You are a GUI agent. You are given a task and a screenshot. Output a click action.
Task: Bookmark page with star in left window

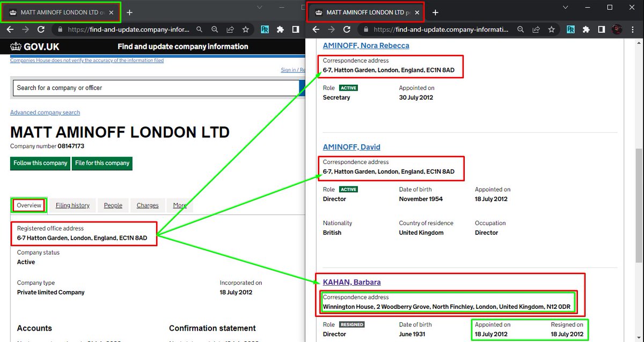tap(245, 30)
